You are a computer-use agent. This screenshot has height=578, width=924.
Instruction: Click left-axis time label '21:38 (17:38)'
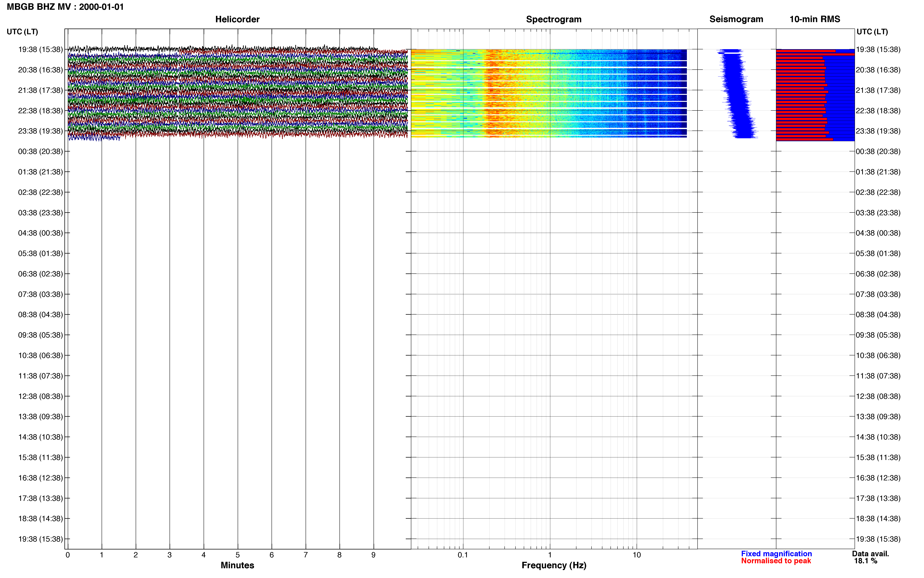41,90
